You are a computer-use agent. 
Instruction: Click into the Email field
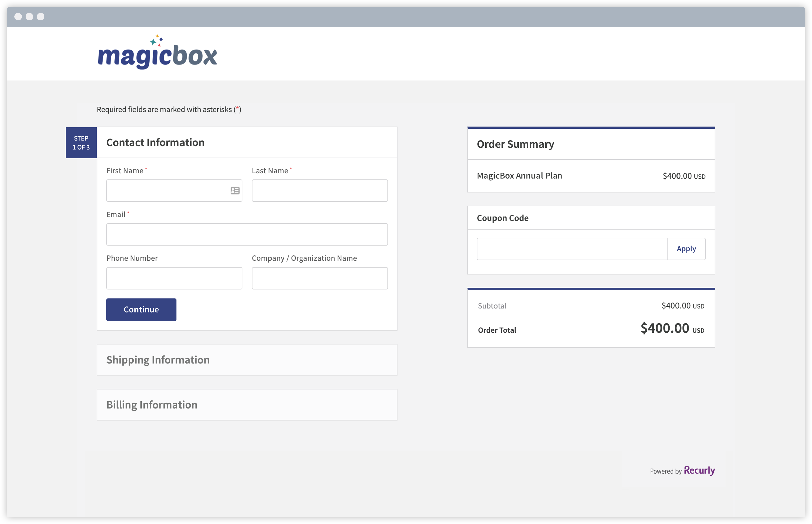click(x=247, y=234)
